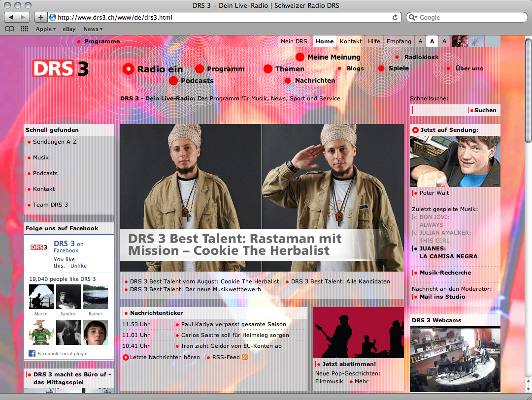Open the bookmarks book icon
This screenshot has width=532, height=400.
pyautogui.click(x=9, y=29)
